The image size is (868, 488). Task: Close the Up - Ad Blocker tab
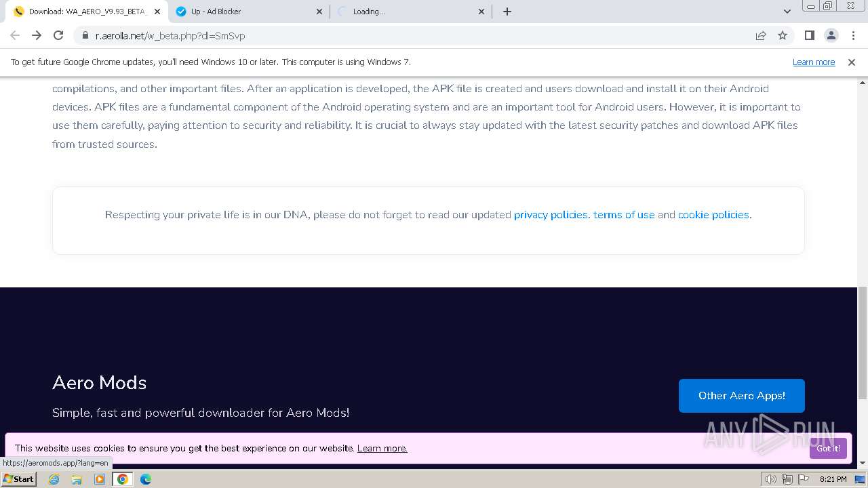click(x=319, y=12)
